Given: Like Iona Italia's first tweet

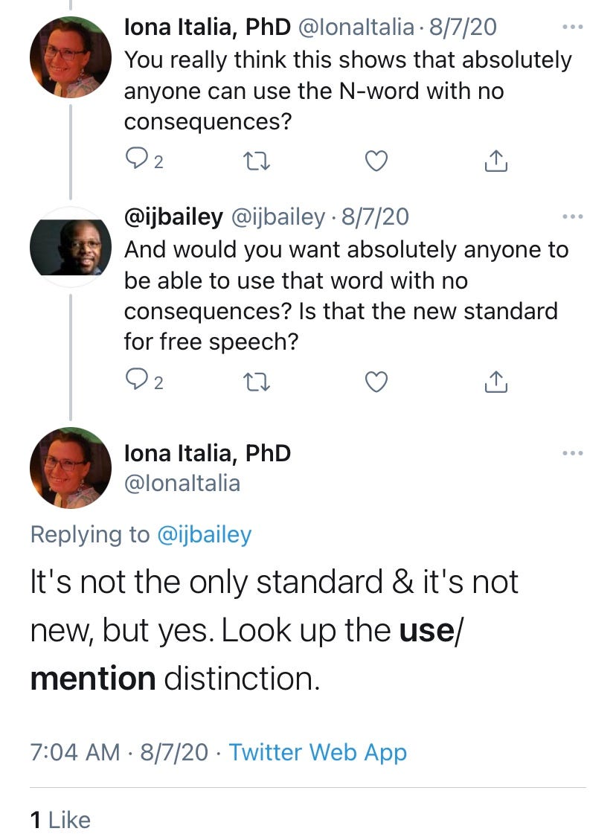Looking at the screenshot, I should pos(378,161).
